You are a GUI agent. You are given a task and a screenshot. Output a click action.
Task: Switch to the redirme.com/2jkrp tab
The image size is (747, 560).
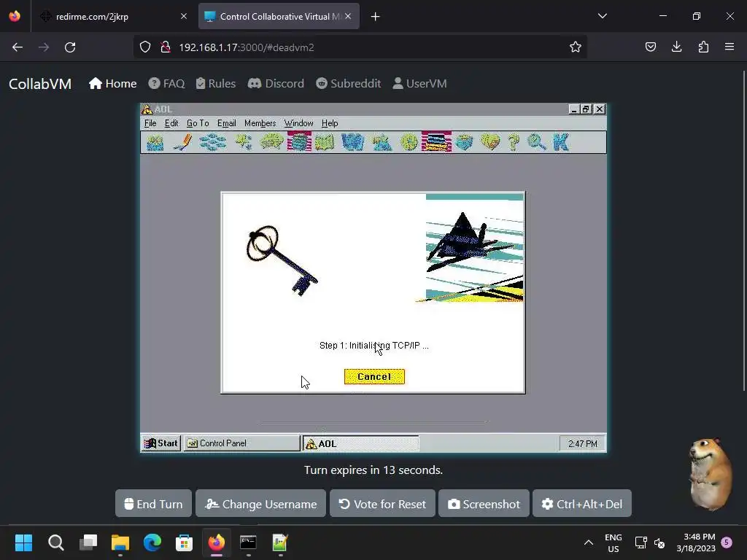pyautogui.click(x=113, y=16)
